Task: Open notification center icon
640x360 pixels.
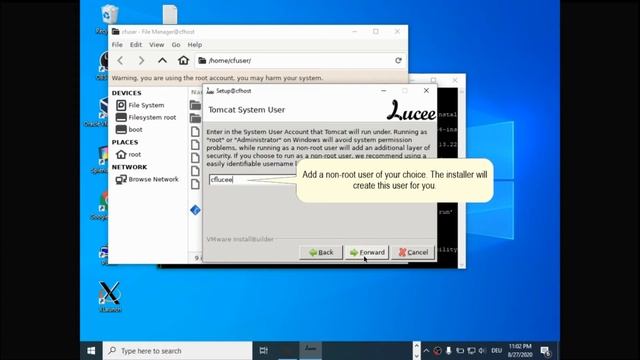Action: click(x=546, y=351)
